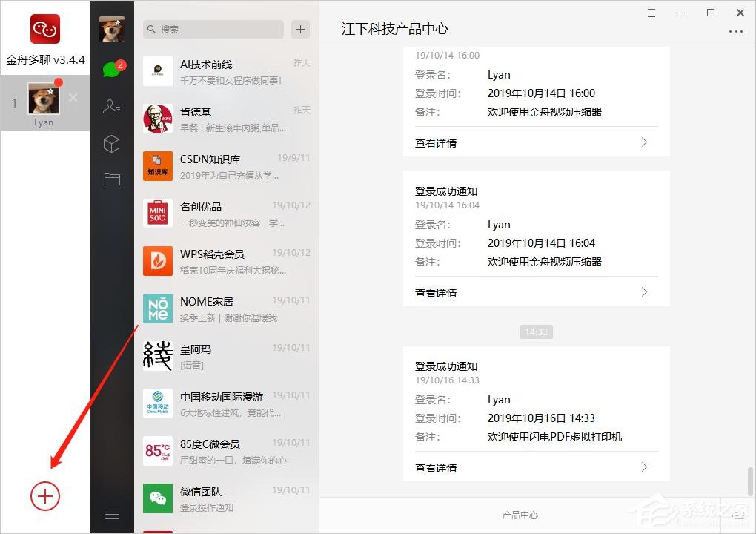Click the sidebar toggle icon in the title bar
Viewport: 756px width, 534px height.
pos(651,13)
